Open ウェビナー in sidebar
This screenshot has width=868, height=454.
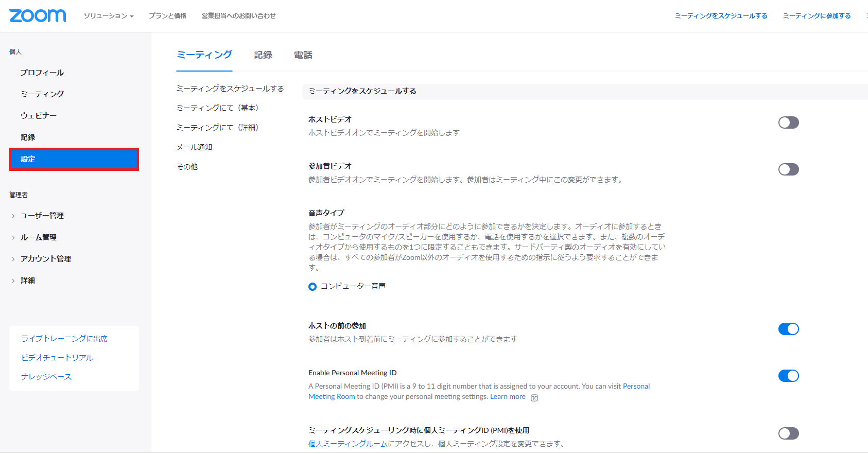tap(39, 116)
